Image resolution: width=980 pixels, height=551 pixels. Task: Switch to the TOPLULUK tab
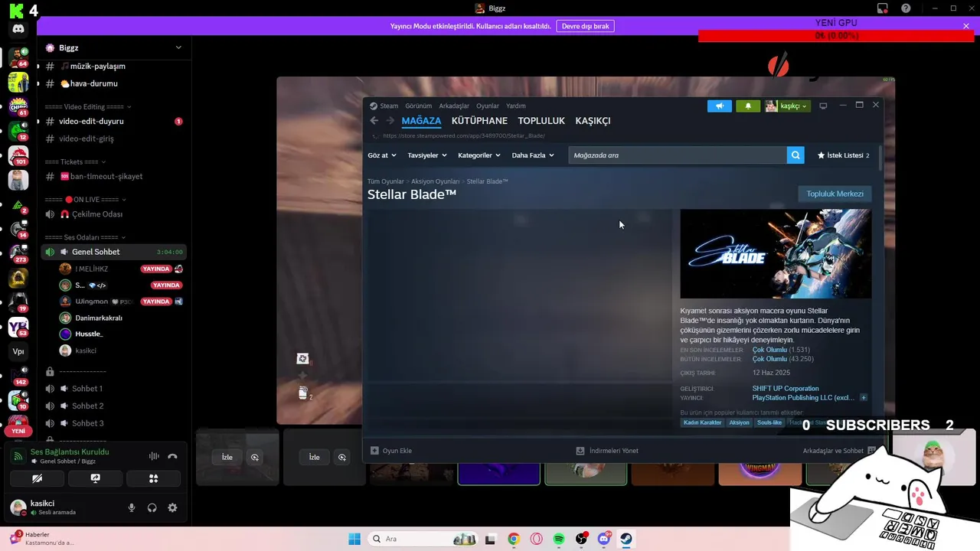[541, 121]
